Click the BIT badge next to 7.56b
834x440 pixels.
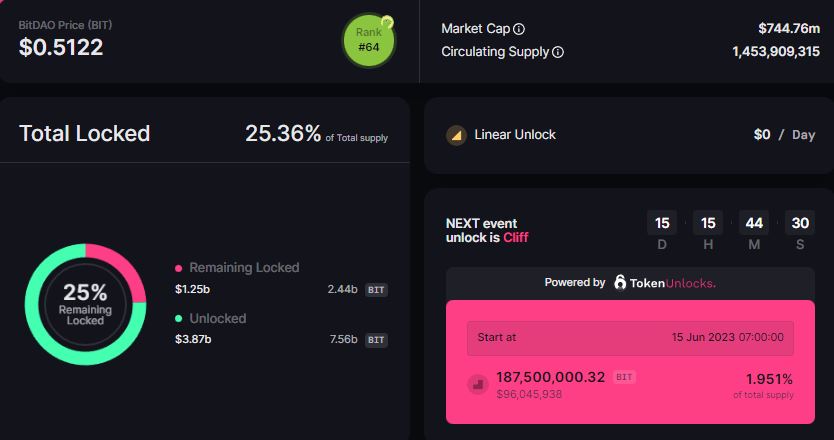[x=376, y=340]
